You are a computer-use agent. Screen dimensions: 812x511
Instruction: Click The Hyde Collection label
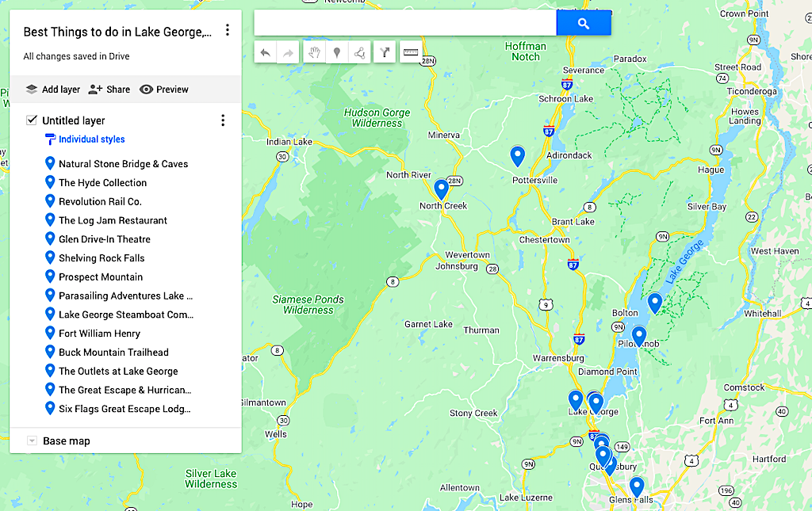[102, 182]
